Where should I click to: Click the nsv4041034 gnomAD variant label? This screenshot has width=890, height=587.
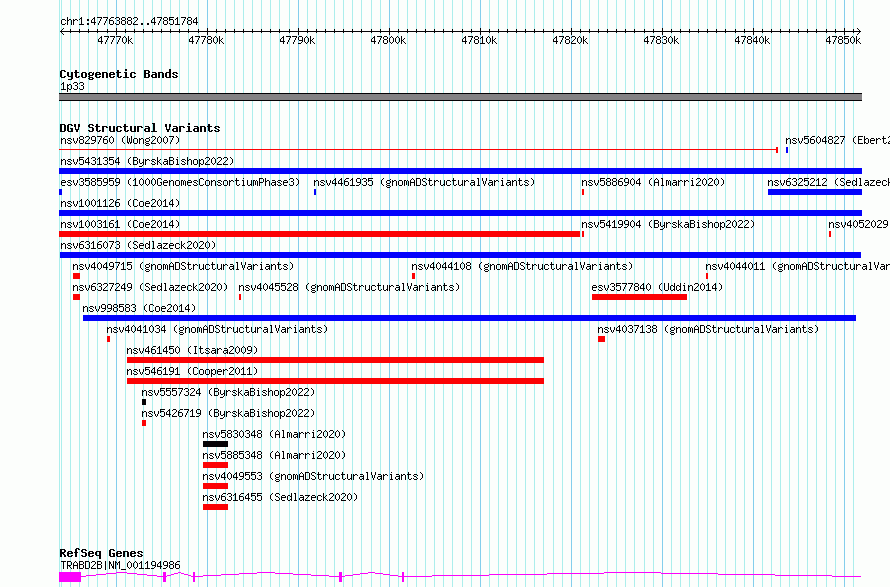coord(217,329)
